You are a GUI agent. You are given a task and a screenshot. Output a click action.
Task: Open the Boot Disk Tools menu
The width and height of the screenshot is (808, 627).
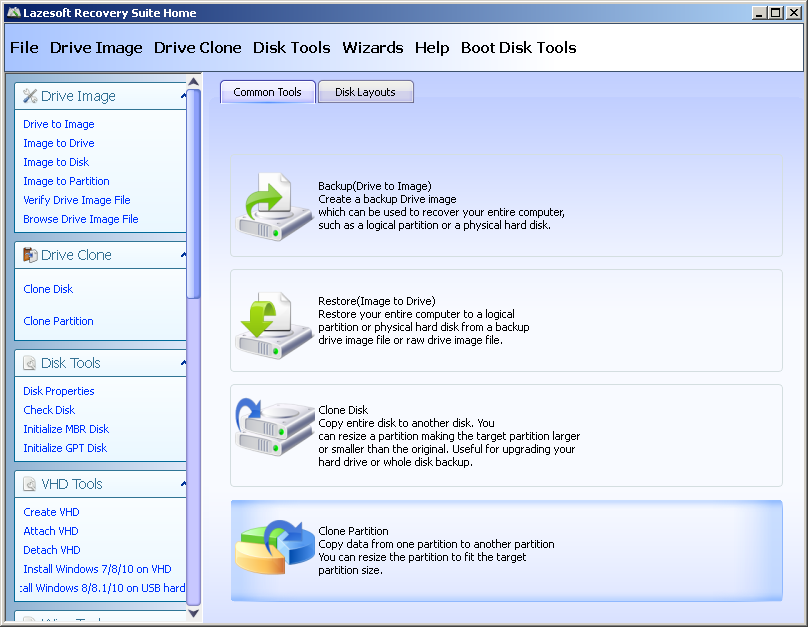tap(518, 48)
